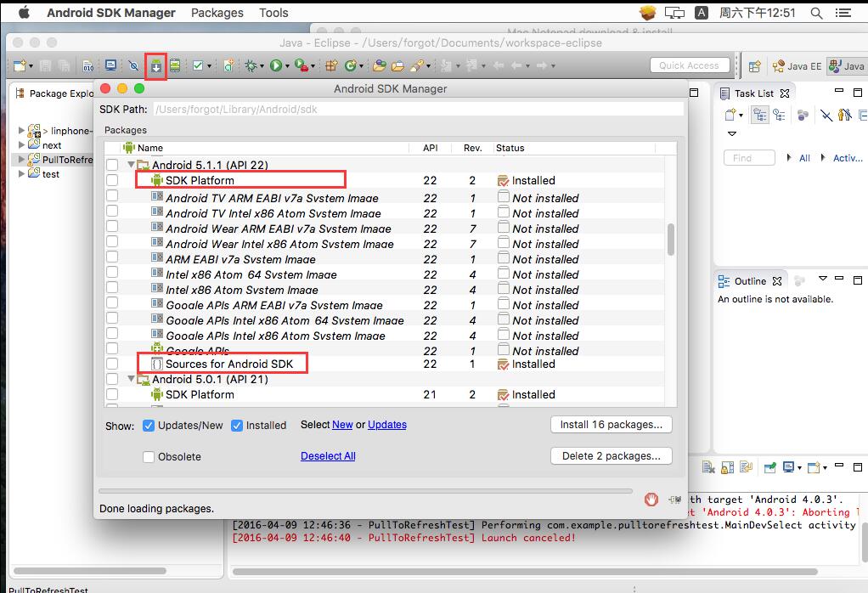This screenshot has width=868, height=593.
Task: Select the Task List tab
Action: pos(753,93)
